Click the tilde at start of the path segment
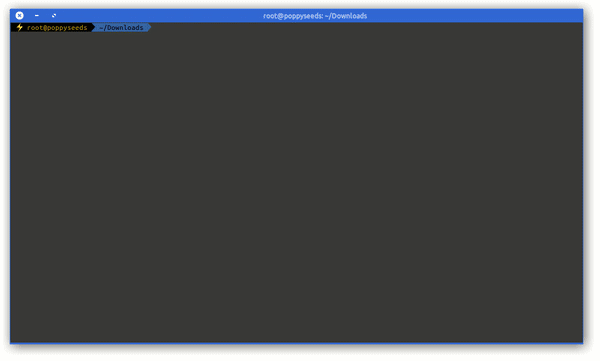Screen dimensions: 600x361 (x=101, y=28)
